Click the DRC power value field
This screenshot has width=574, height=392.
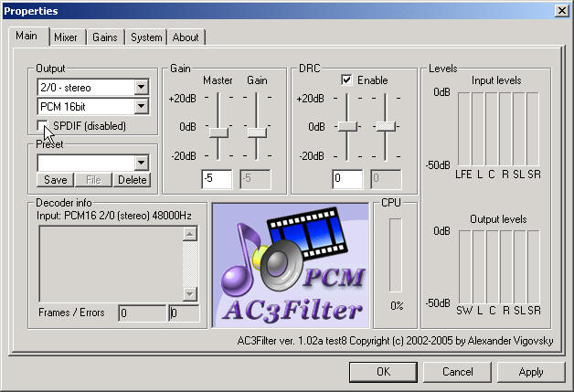(347, 179)
